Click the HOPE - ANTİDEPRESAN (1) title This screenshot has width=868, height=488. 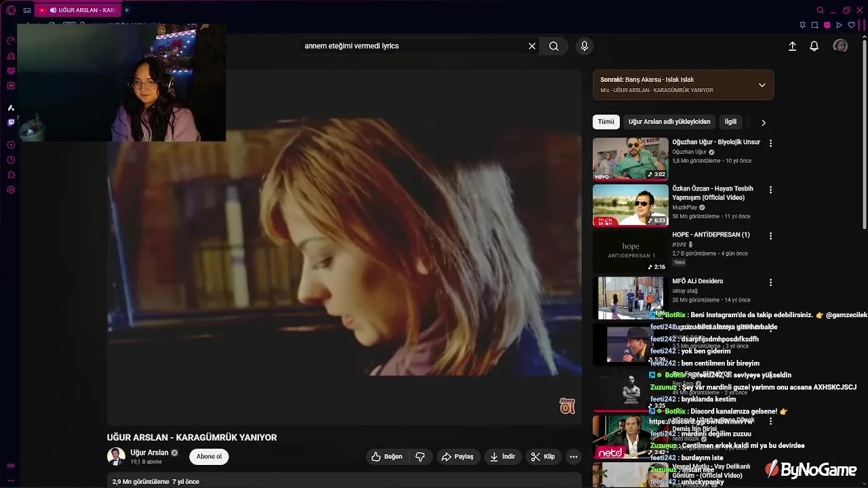click(x=711, y=235)
